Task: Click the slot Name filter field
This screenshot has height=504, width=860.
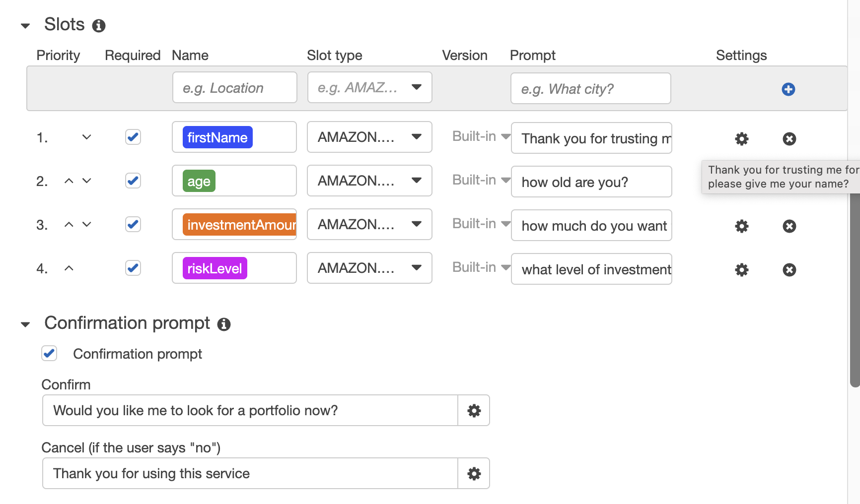Action: (x=234, y=87)
